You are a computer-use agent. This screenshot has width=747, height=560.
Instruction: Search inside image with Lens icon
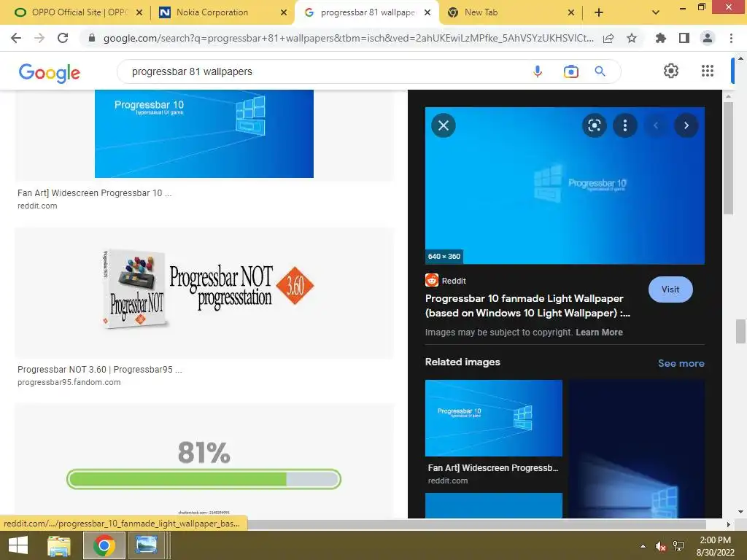(594, 125)
